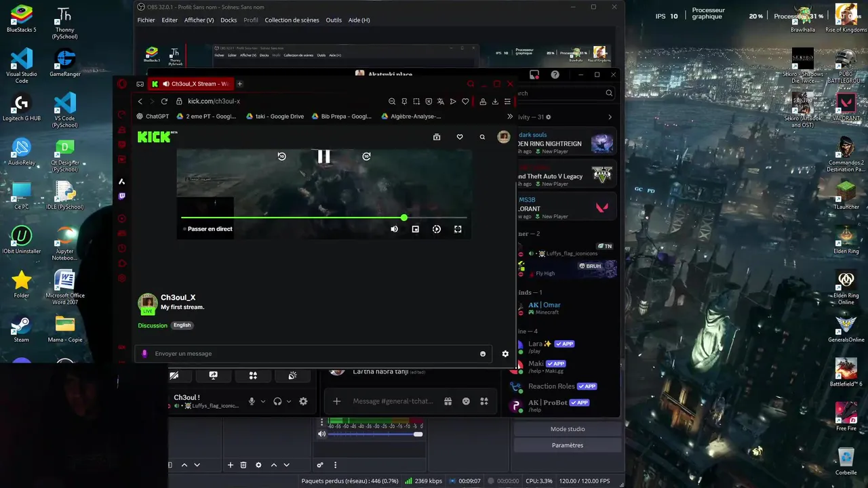
Task: Open Discord user settings gear
Action: pos(303,401)
